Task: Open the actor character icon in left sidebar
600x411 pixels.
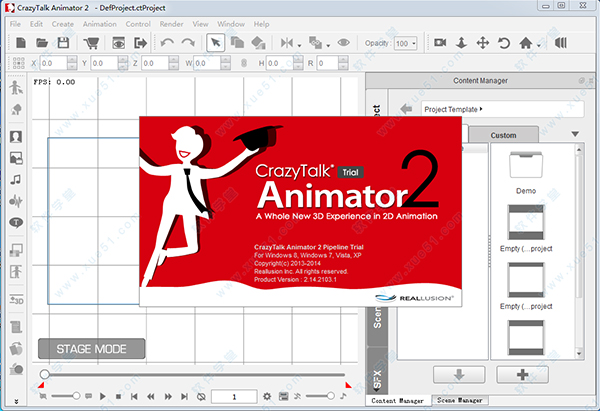Action: (16, 88)
